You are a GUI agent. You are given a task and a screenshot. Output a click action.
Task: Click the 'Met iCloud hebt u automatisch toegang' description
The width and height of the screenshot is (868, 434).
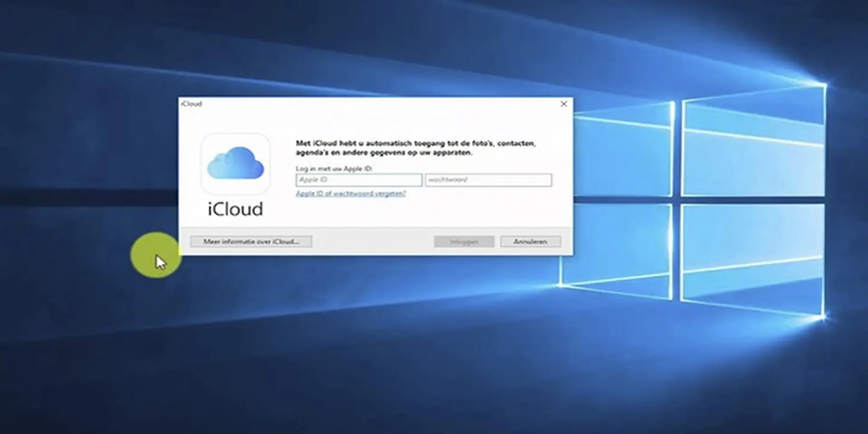(x=415, y=148)
